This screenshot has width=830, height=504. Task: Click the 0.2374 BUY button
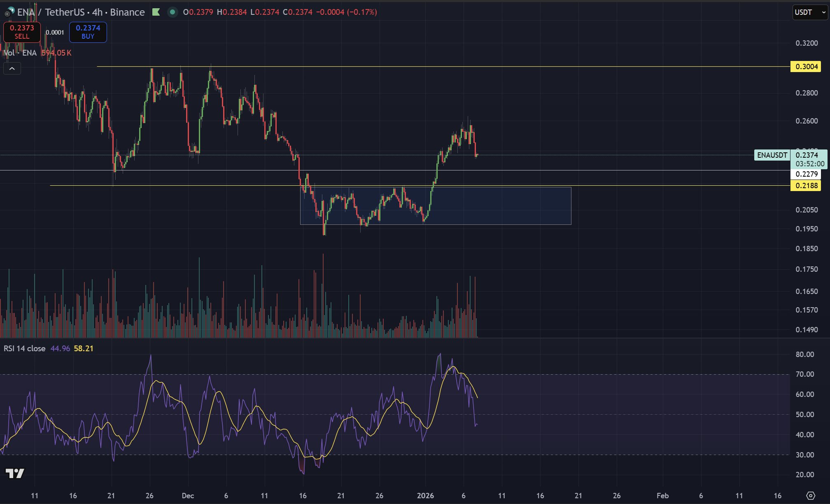pyautogui.click(x=88, y=32)
